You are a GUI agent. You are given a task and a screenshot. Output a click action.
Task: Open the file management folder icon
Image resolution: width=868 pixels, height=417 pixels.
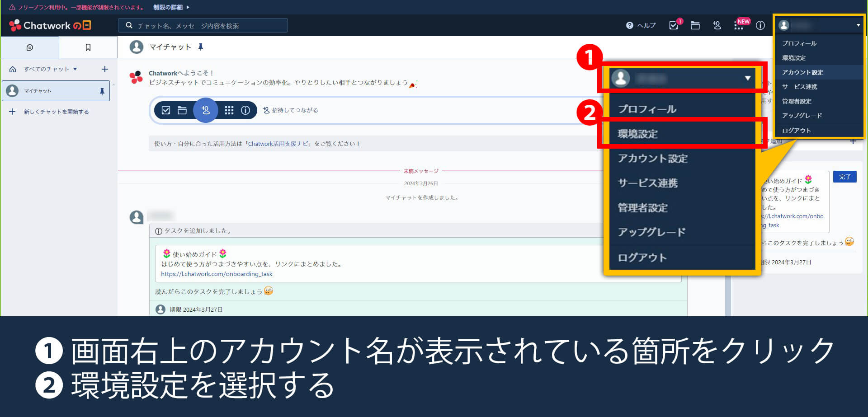point(695,25)
